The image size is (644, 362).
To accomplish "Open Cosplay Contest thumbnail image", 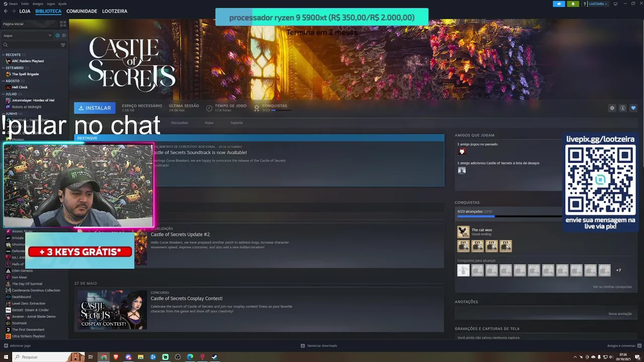I will pos(112,309).
